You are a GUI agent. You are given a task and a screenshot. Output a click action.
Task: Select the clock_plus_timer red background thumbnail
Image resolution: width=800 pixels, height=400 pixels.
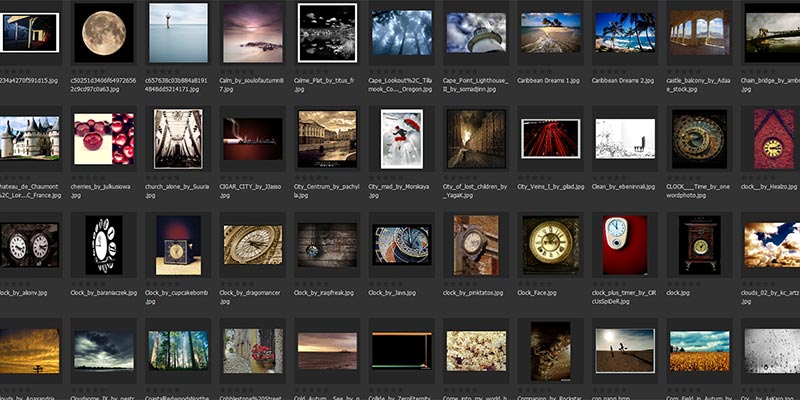(626, 245)
